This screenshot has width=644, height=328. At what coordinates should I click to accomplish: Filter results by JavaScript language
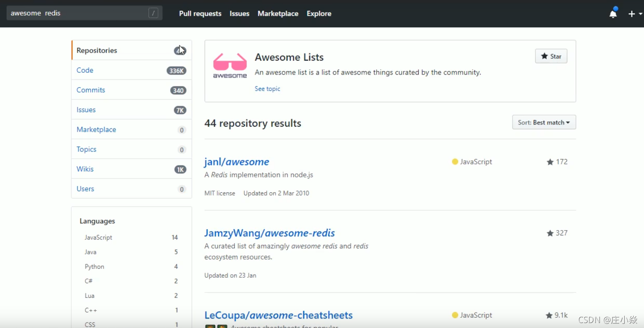pos(131,237)
